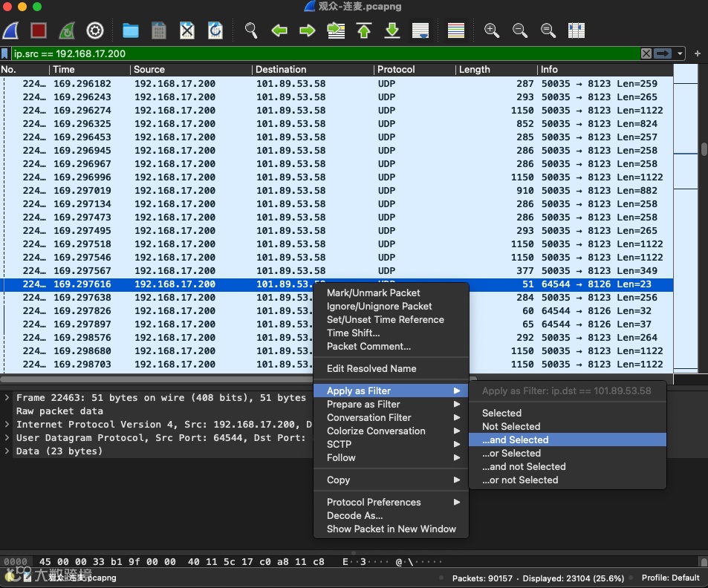Click the open capture file folder icon
708x588 pixels.
click(x=131, y=30)
